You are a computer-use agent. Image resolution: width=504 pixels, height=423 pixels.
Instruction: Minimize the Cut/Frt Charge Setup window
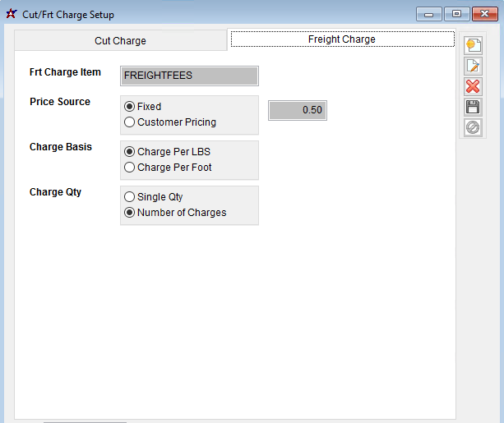pyautogui.click(x=429, y=14)
